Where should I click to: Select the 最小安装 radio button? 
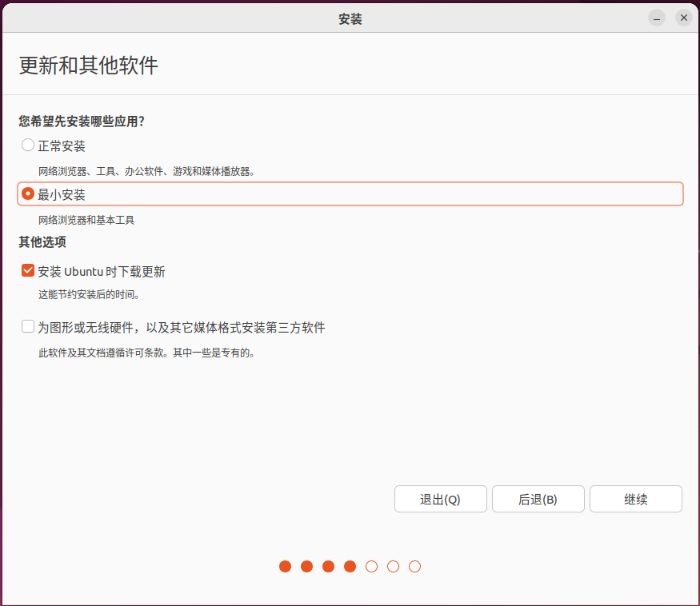(x=28, y=193)
